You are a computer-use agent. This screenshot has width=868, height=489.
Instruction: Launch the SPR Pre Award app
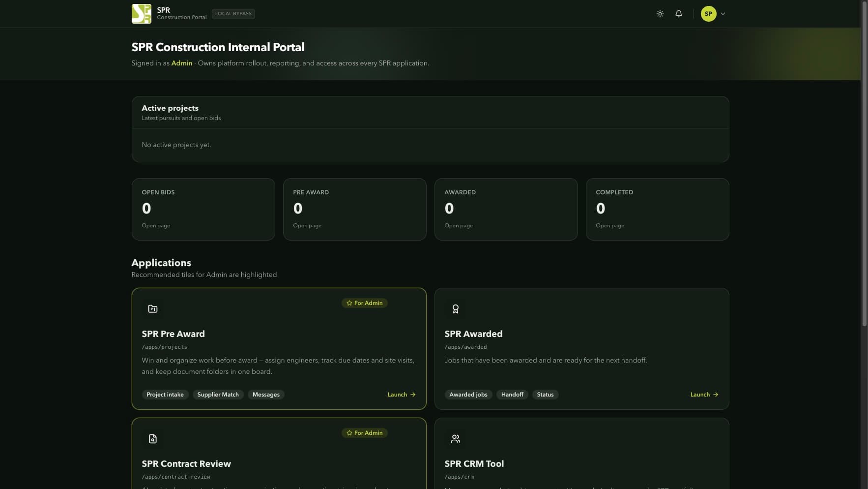click(x=402, y=395)
